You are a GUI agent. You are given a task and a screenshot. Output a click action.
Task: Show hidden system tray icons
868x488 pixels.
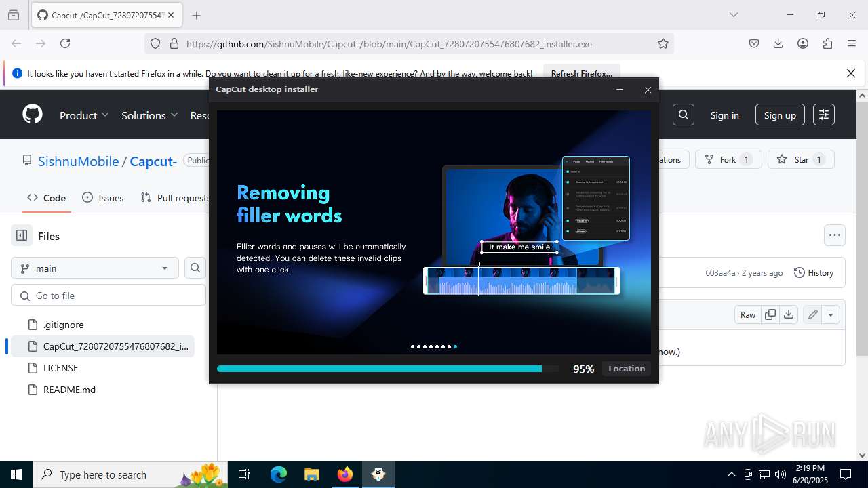[x=731, y=474]
